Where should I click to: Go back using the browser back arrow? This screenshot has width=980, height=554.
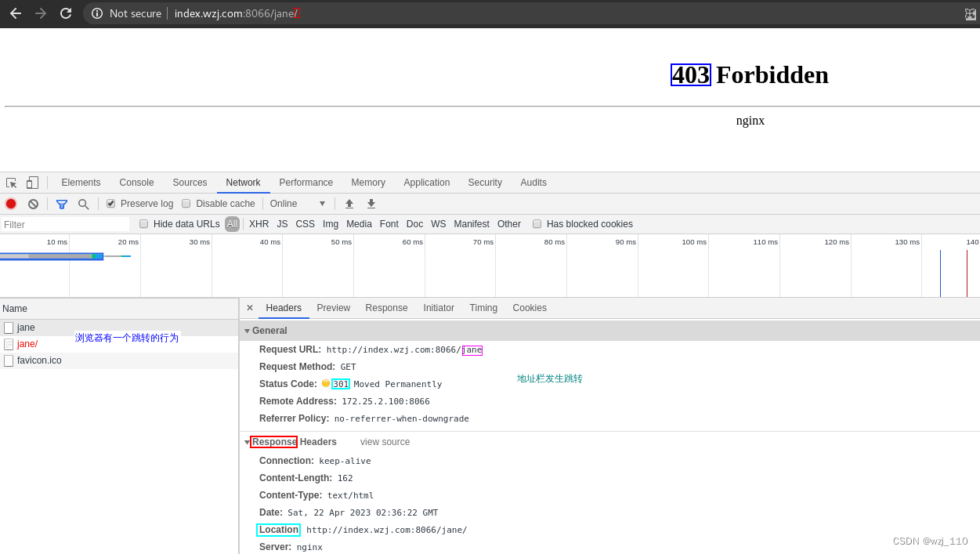(x=16, y=13)
